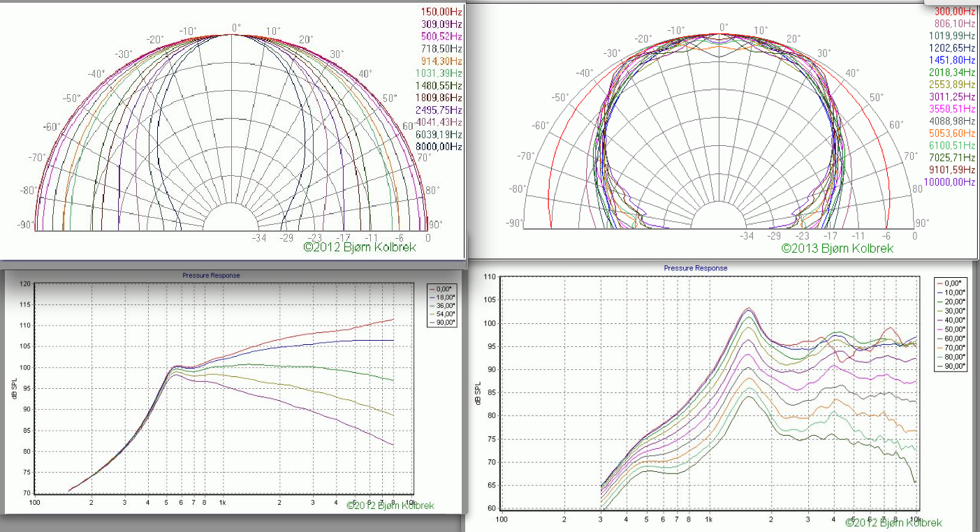Select the 36,00° legend entry
The width and height of the screenshot is (980, 532).
(x=442, y=305)
